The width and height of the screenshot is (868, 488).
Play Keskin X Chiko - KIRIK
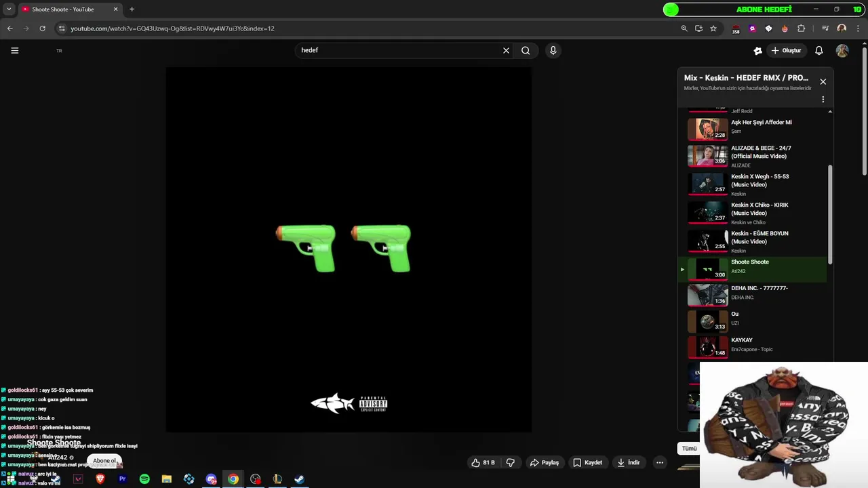753,213
